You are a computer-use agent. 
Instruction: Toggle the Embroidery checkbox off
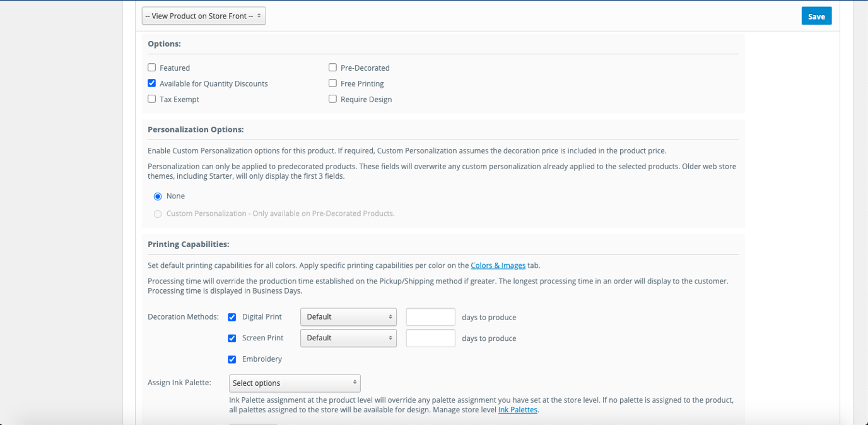(232, 359)
